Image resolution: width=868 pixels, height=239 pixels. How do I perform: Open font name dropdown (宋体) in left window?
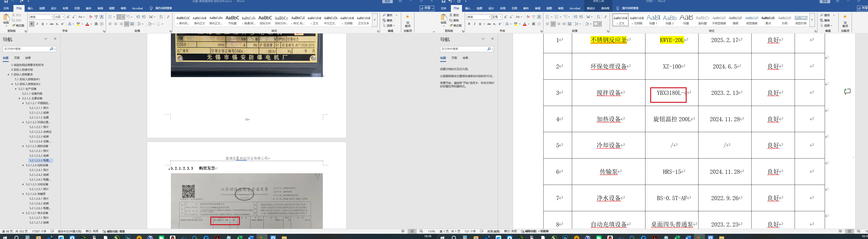52,17
